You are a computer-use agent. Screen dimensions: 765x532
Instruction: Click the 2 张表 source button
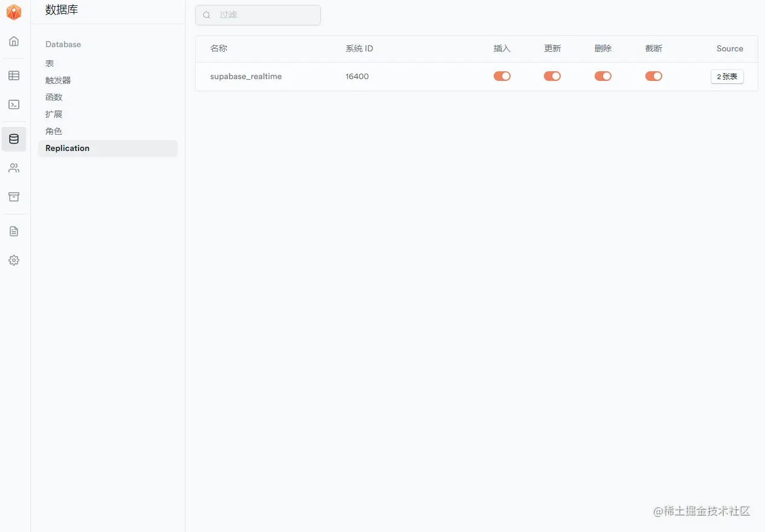pyautogui.click(x=727, y=77)
